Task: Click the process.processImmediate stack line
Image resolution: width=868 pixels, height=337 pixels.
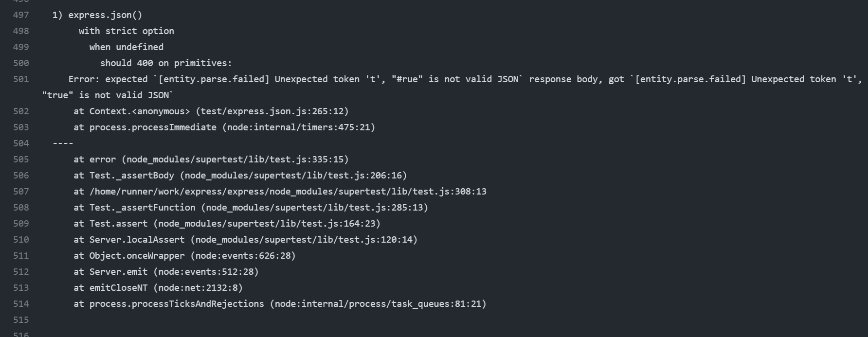Action: [x=224, y=127]
